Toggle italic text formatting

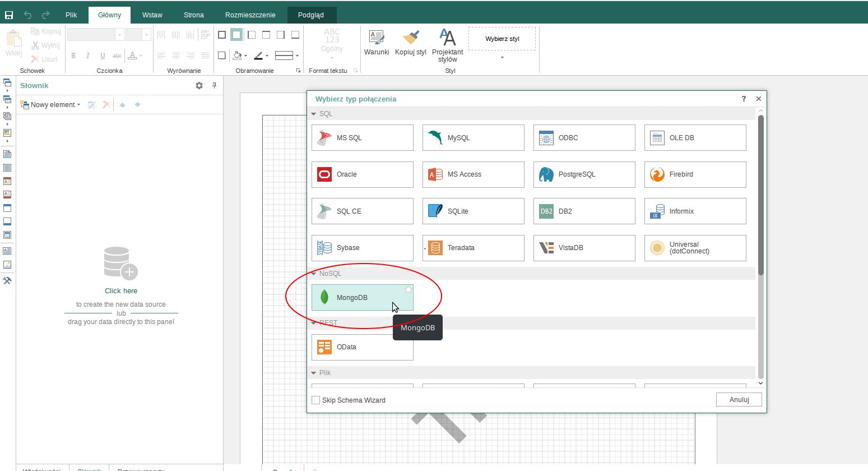[x=88, y=56]
